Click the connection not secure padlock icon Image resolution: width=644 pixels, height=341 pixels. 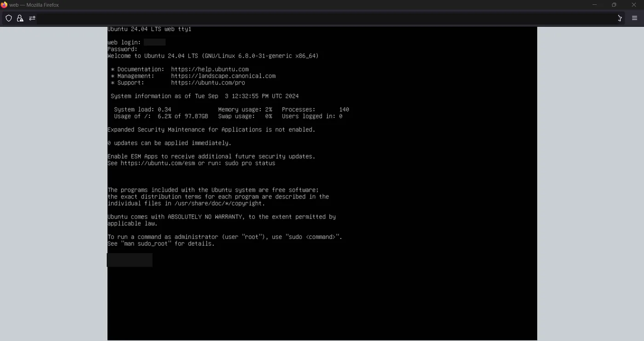click(x=20, y=18)
